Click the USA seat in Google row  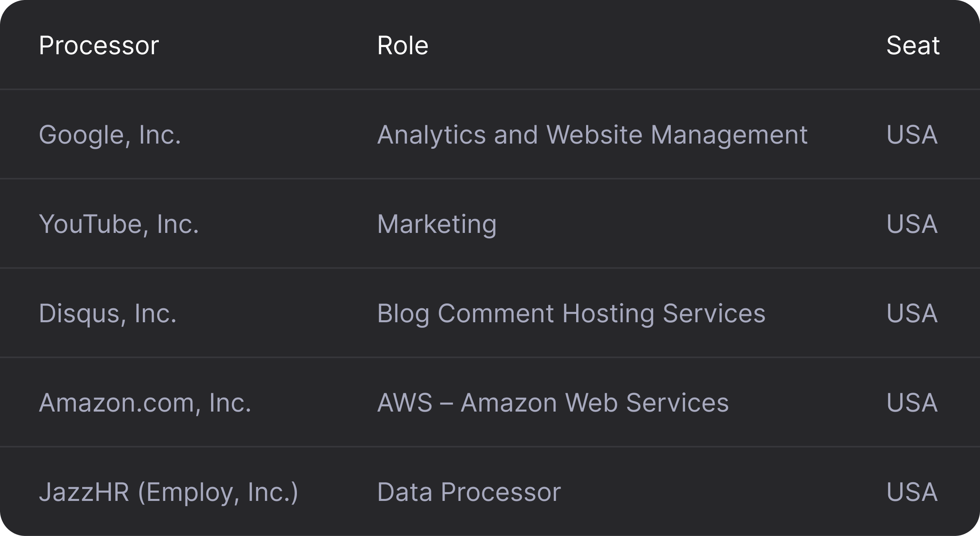point(912,135)
